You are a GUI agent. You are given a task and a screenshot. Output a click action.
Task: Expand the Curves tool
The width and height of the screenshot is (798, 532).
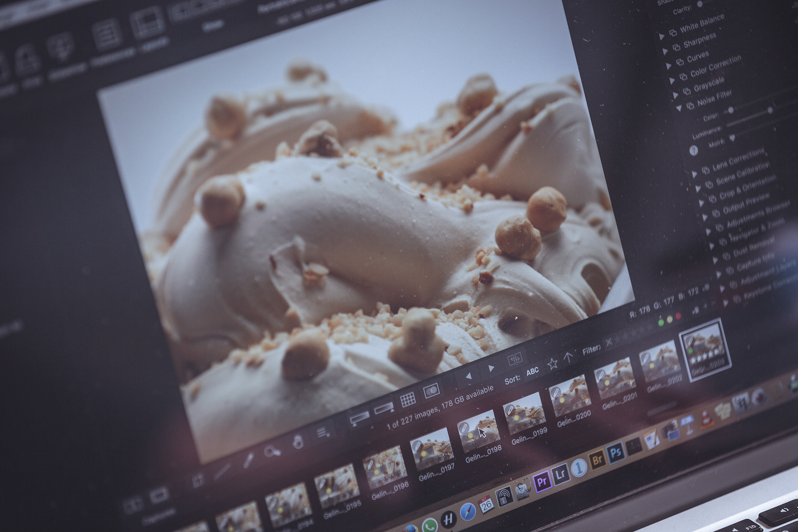click(x=669, y=66)
